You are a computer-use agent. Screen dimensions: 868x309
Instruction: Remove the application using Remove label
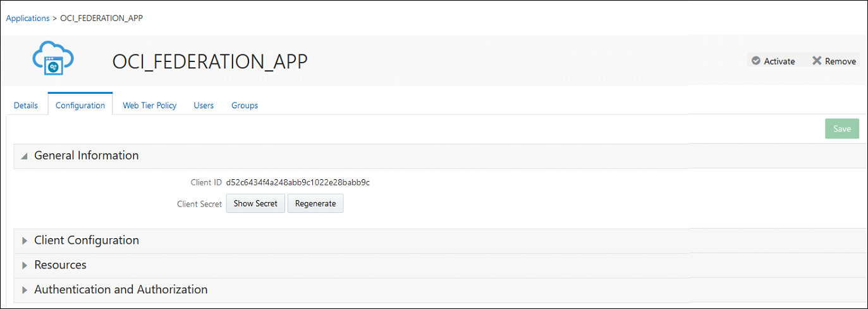click(841, 61)
